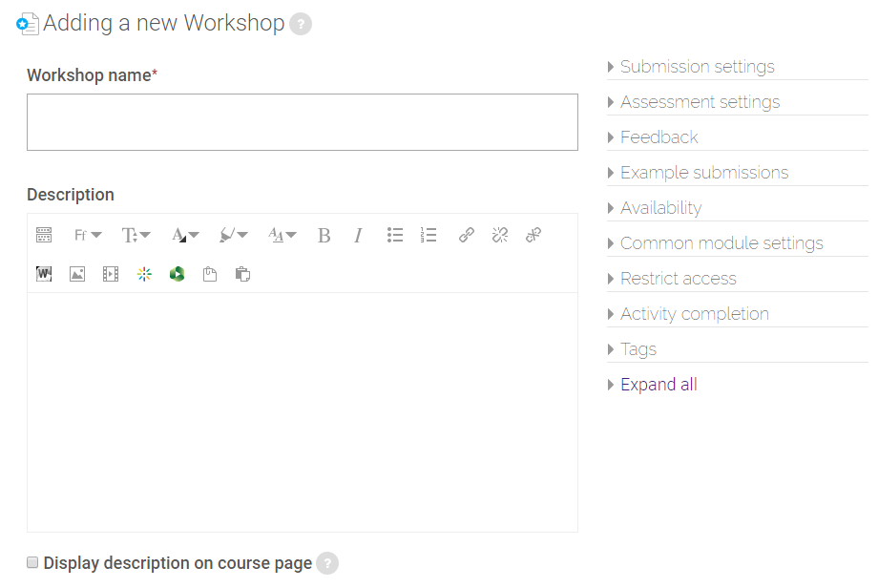Open the paragraph format styles dropdown

[282, 235]
